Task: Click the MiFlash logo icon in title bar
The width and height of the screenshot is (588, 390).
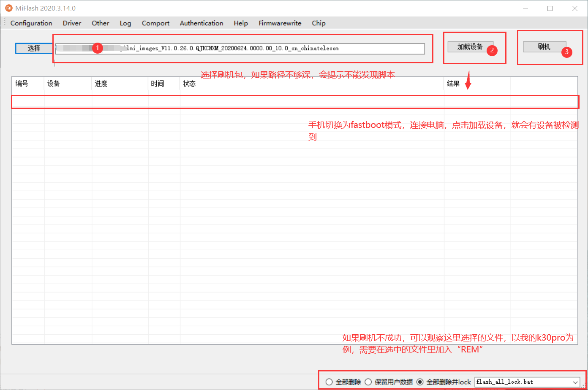Action: tap(8, 8)
